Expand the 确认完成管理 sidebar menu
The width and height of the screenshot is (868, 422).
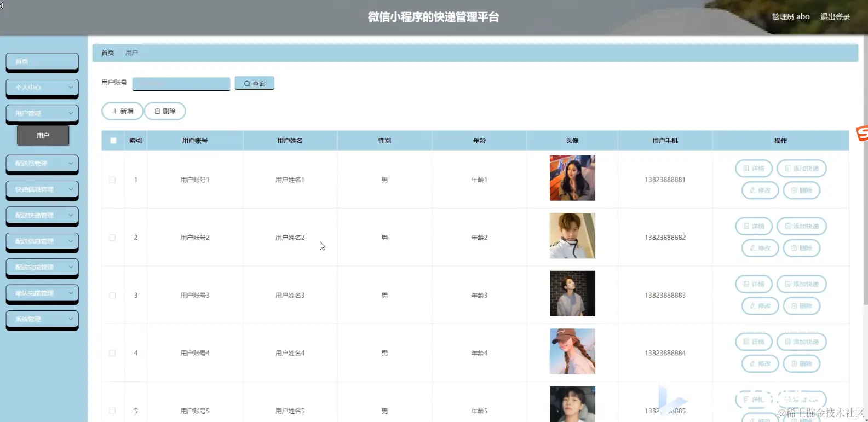[x=42, y=293]
